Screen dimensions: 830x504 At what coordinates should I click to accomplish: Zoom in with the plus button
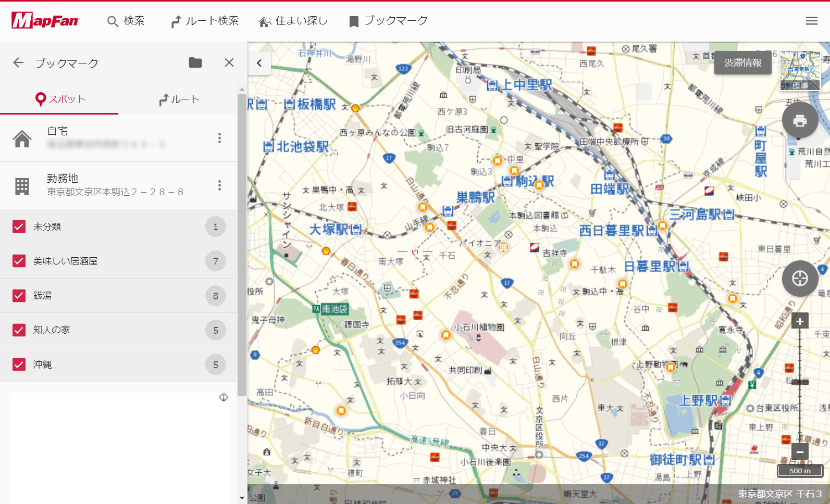point(800,321)
